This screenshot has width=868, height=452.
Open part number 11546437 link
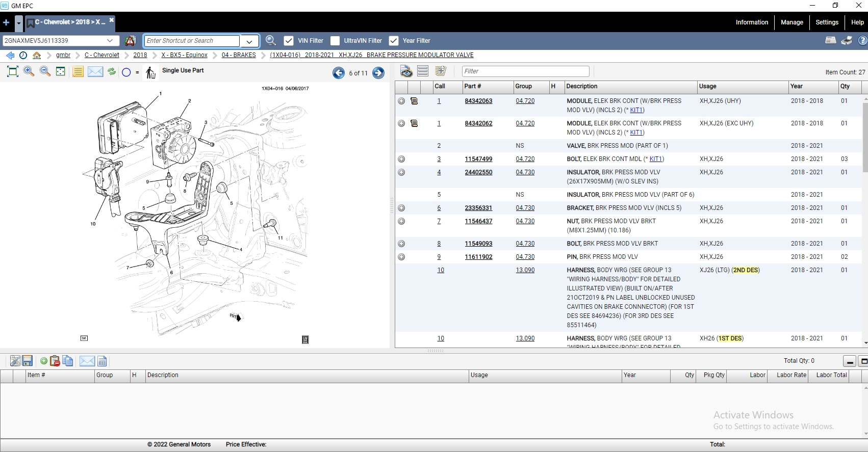[478, 221]
